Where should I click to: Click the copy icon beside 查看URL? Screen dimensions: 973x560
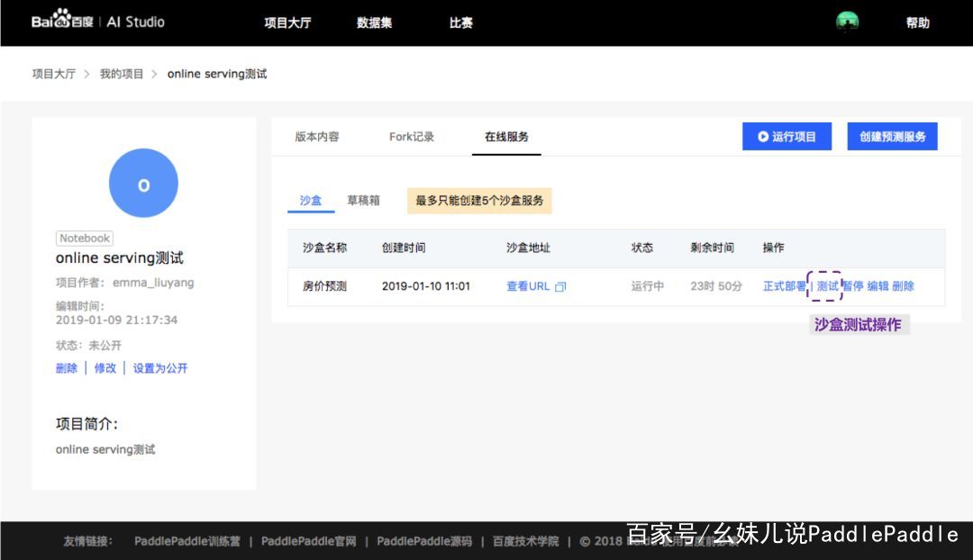tap(560, 287)
